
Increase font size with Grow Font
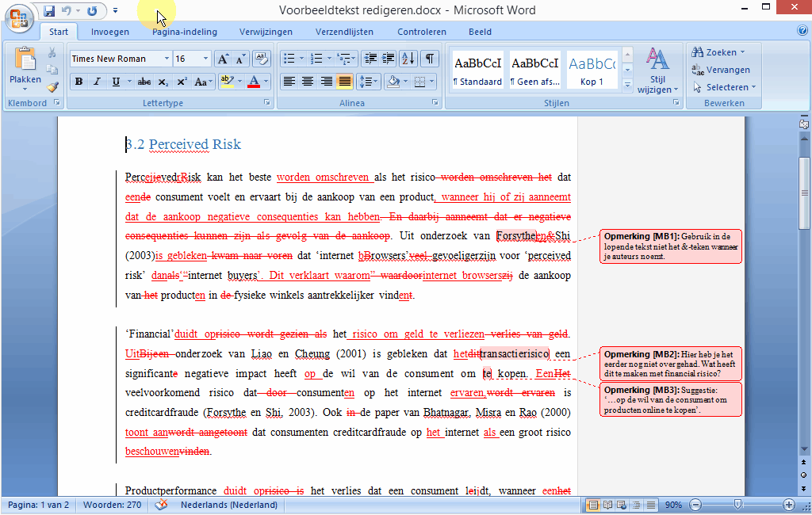[223, 59]
